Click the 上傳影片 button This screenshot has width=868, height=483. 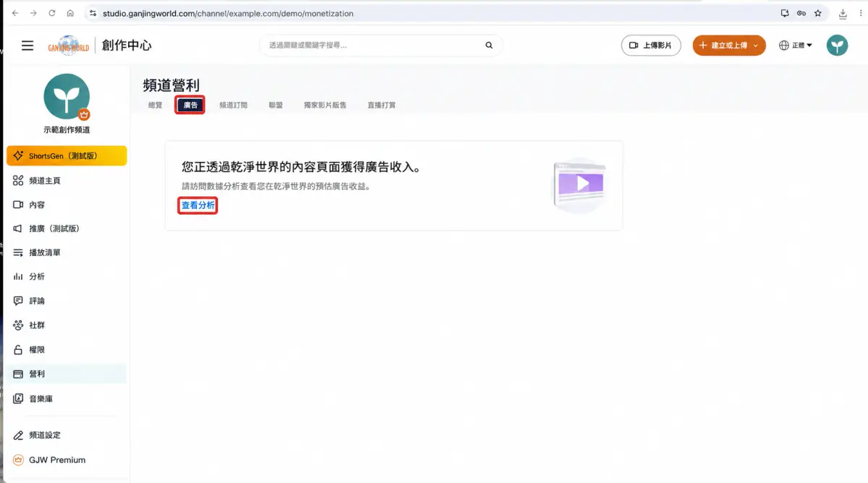pos(651,46)
